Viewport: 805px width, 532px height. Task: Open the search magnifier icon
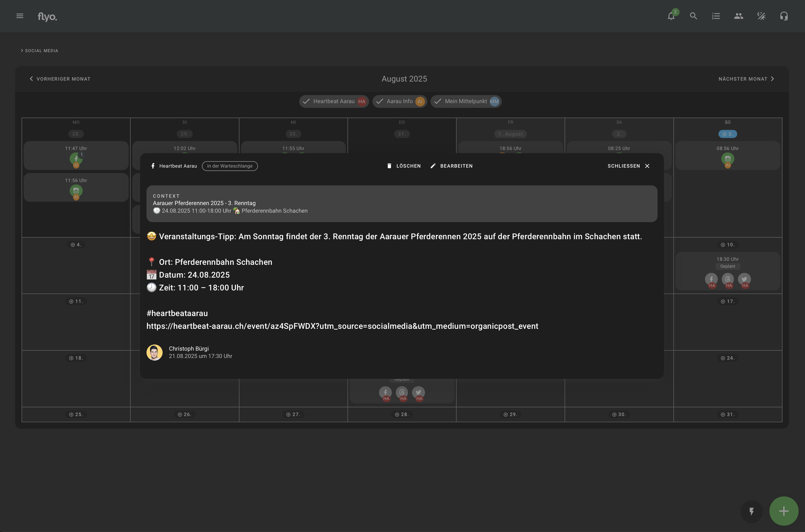[693, 16]
